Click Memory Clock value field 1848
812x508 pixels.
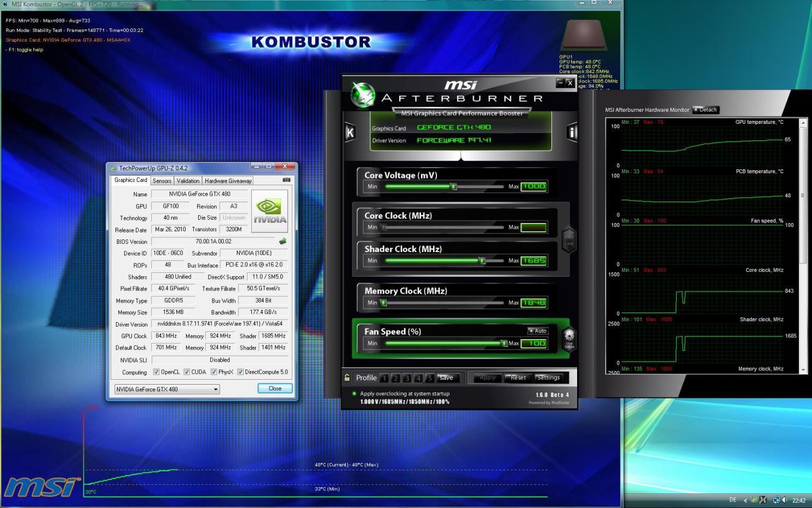click(x=533, y=302)
